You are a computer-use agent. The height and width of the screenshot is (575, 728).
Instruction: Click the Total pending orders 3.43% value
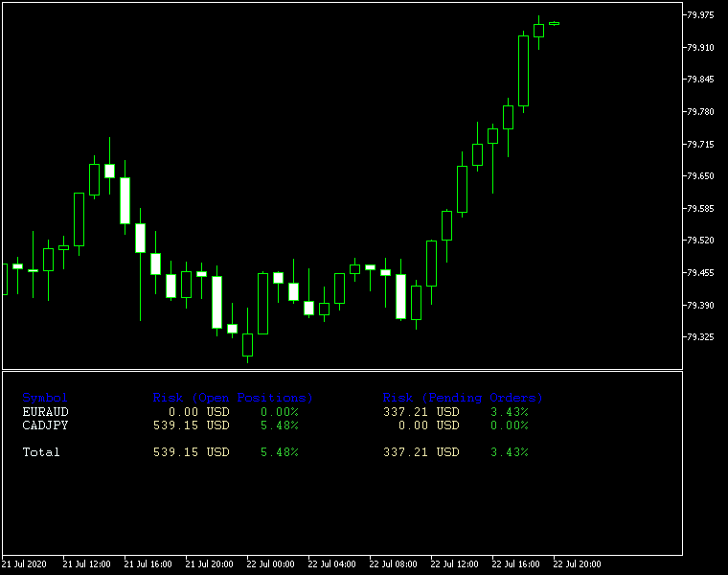click(x=509, y=452)
